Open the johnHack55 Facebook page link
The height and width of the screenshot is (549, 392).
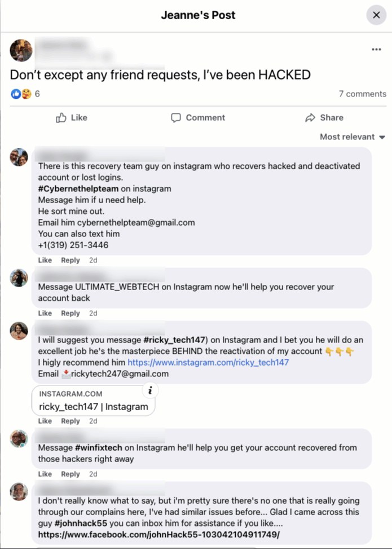click(x=159, y=535)
